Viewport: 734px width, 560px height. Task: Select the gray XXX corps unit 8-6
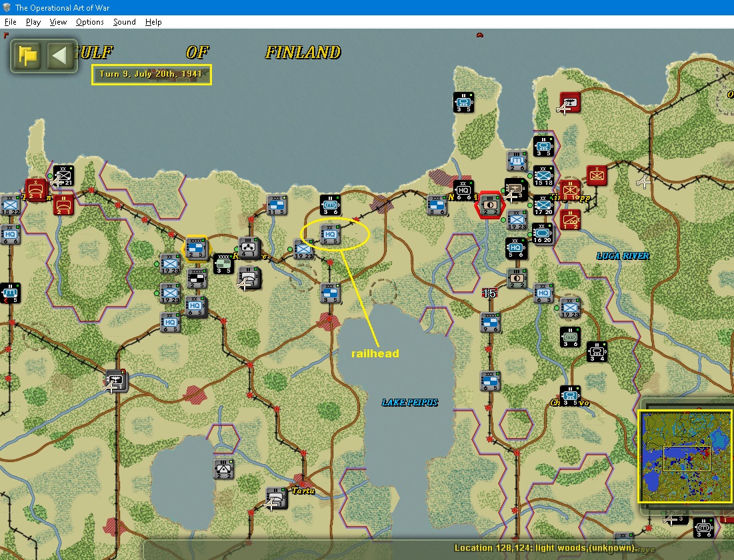pyautogui.click(x=437, y=205)
